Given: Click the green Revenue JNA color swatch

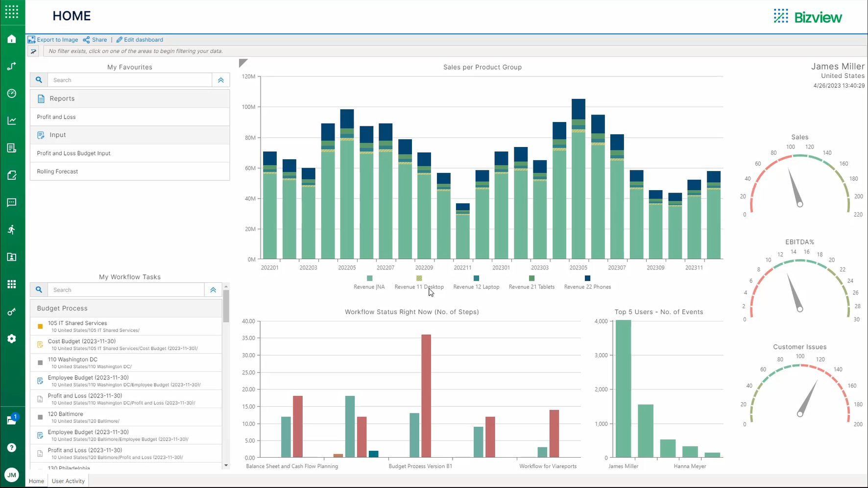Looking at the screenshot, I should click(x=369, y=278).
